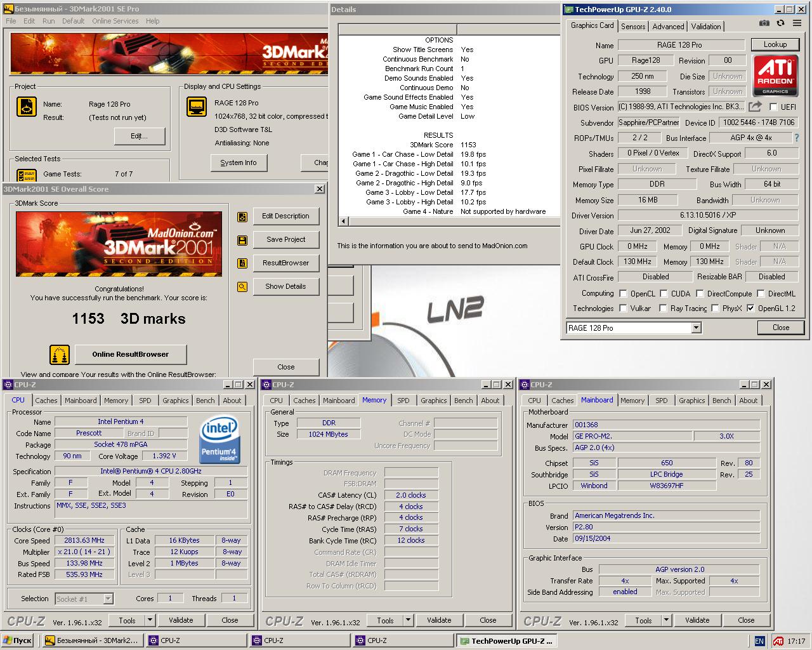Screen dimensions: 812x650
Task: Click the ATI icon in the system tray
Action: point(778,641)
